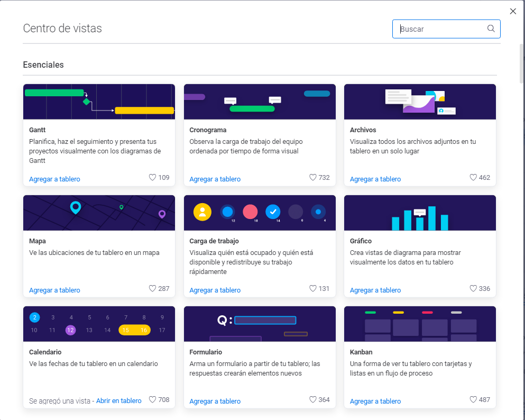The width and height of the screenshot is (525, 420).
Task: Add the Gantt view to board
Action: [x=54, y=179]
